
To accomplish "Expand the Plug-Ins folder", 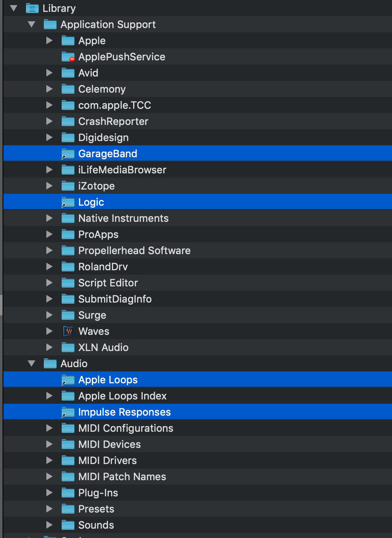I will click(x=49, y=493).
